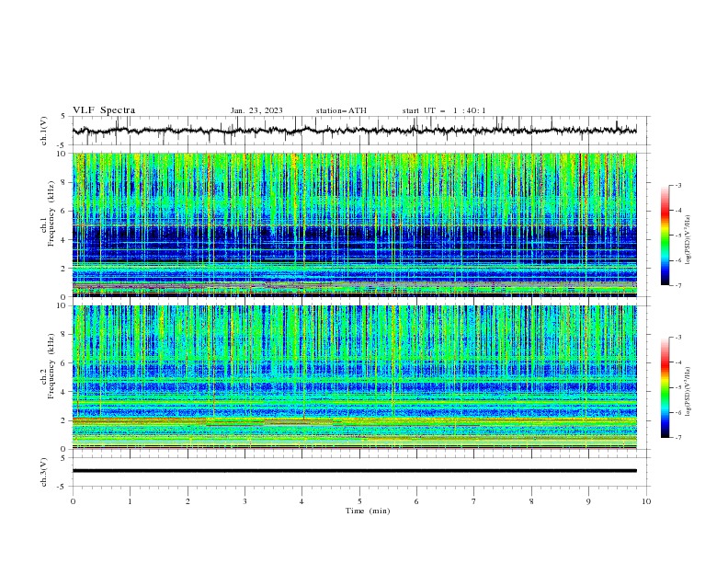Click the "ch.1 Frequency (kHz)" axis label

coord(48,212)
